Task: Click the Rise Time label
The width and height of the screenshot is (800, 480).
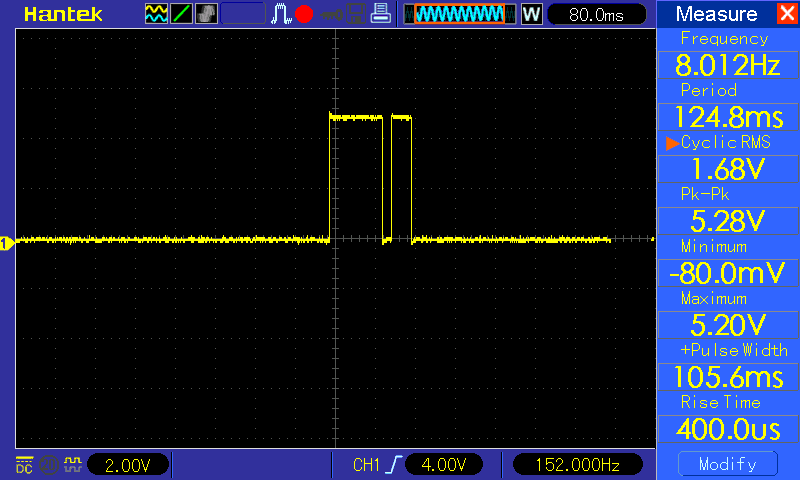Action: 720,402
